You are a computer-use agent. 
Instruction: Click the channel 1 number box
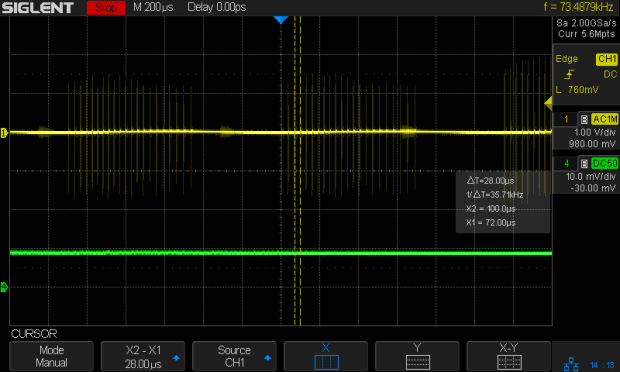566,119
